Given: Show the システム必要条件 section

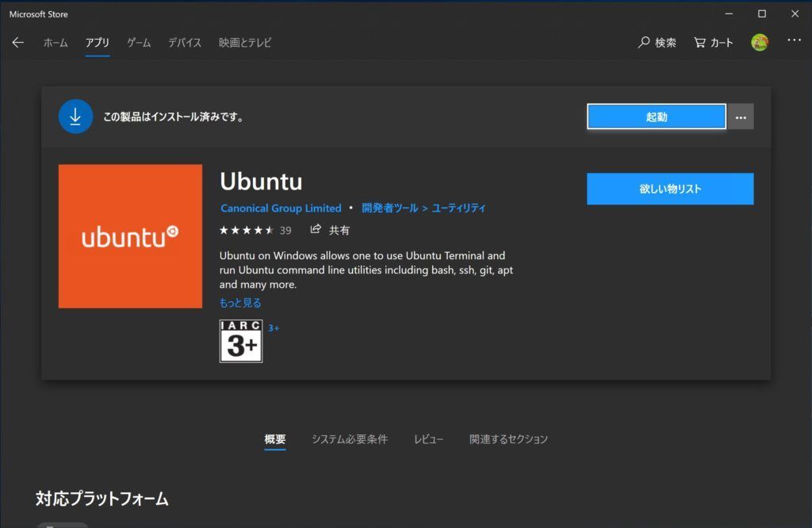Looking at the screenshot, I should tap(350, 439).
